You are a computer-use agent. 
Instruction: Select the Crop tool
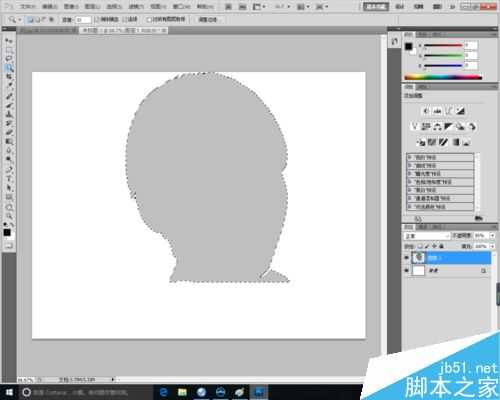tap(9, 77)
